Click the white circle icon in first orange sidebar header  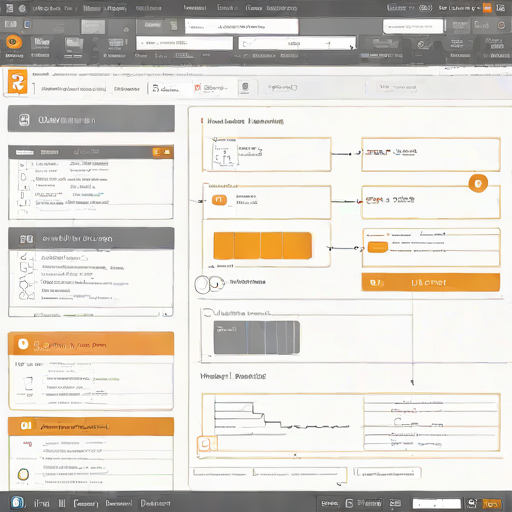(x=23, y=344)
